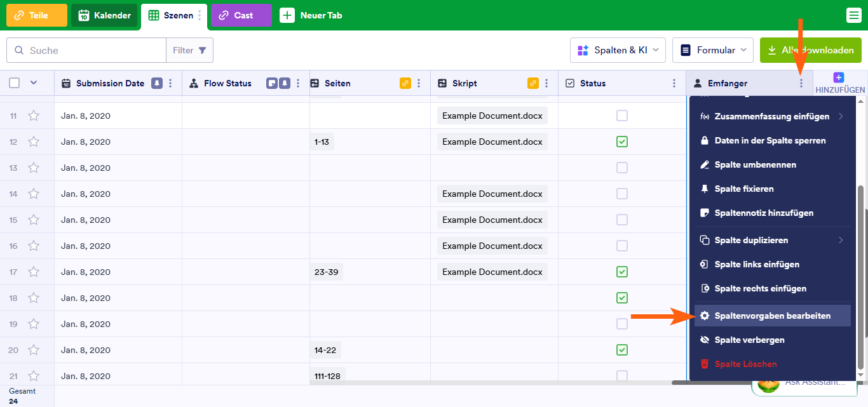This screenshot has width=868, height=407.
Task: Open the Spalten & KI dropdown
Action: (617, 50)
